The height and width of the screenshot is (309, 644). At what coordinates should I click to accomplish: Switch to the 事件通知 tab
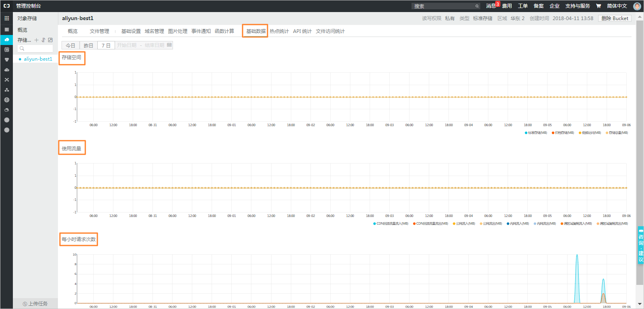pyautogui.click(x=201, y=31)
